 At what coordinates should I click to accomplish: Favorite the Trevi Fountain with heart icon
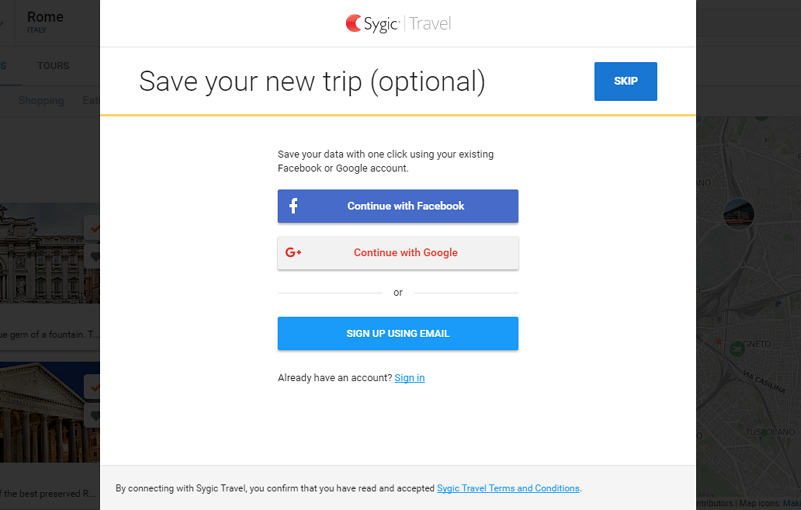(x=95, y=256)
